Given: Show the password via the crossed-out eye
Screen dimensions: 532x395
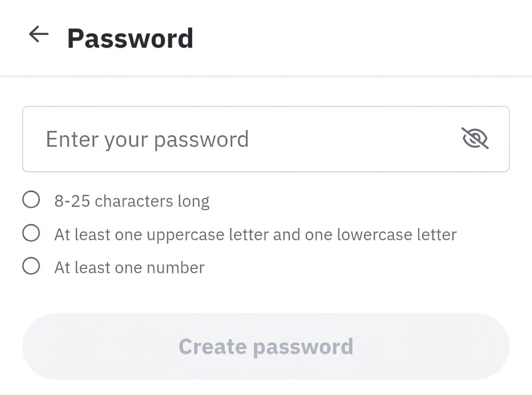Looking at the screenshot, I should (x=475, y=139).
